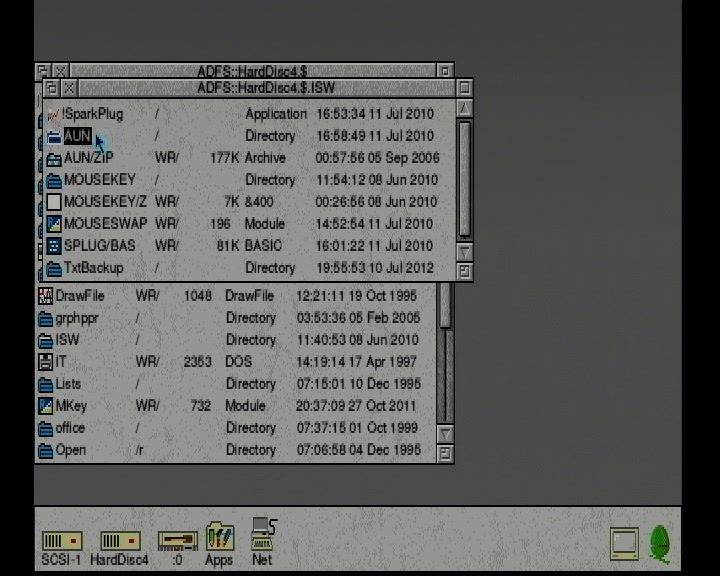Select the !SparkPlug application icon
Image resolution: width=720 pixels, height=576 pixels.
click(54, 114)
